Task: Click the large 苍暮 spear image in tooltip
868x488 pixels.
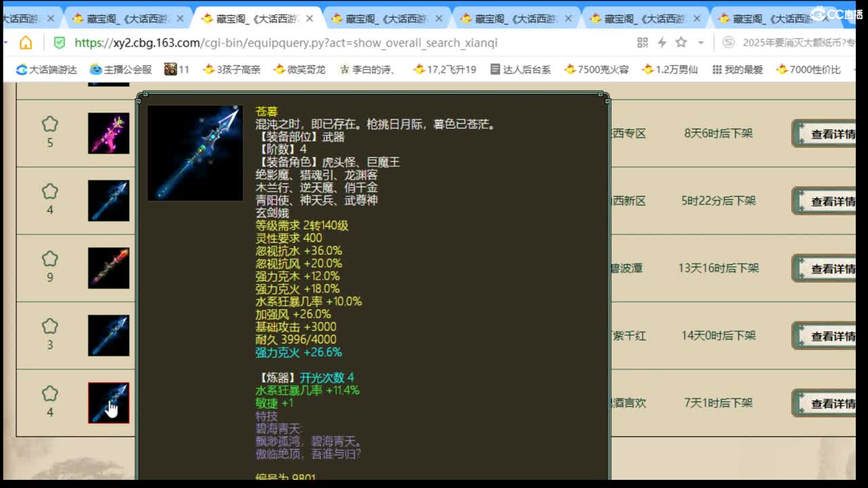Action: (x=195, y=152)
